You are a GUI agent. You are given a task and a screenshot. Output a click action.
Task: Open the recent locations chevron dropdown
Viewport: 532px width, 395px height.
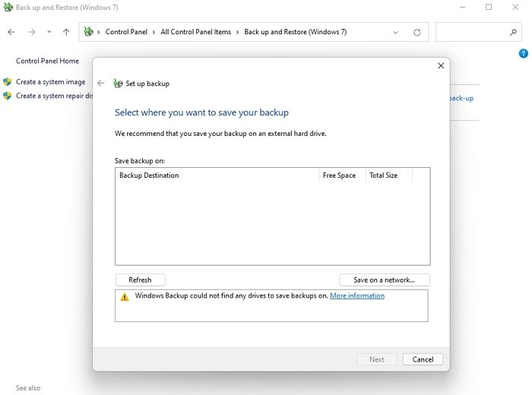[49, 32]
